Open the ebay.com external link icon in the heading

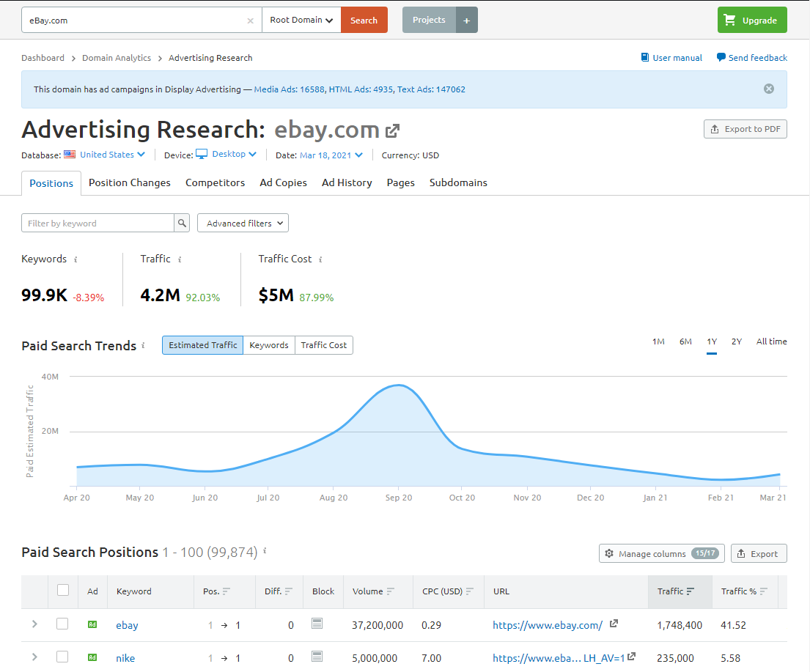point(393,130)
